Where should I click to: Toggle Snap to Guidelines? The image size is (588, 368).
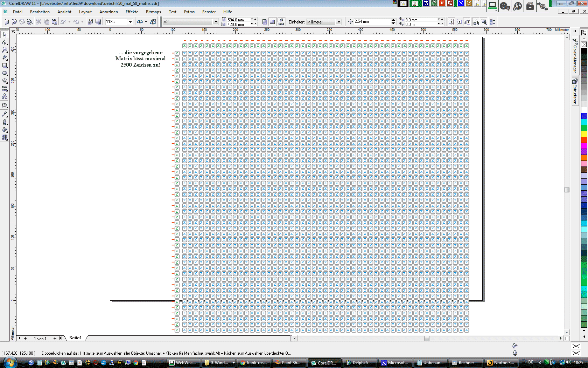459,22
